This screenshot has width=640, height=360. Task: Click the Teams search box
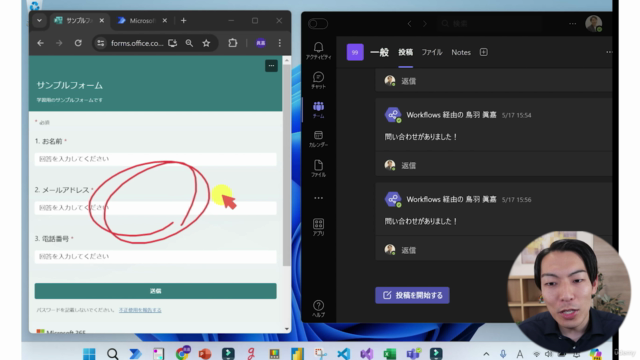click(x=490, y=24)
